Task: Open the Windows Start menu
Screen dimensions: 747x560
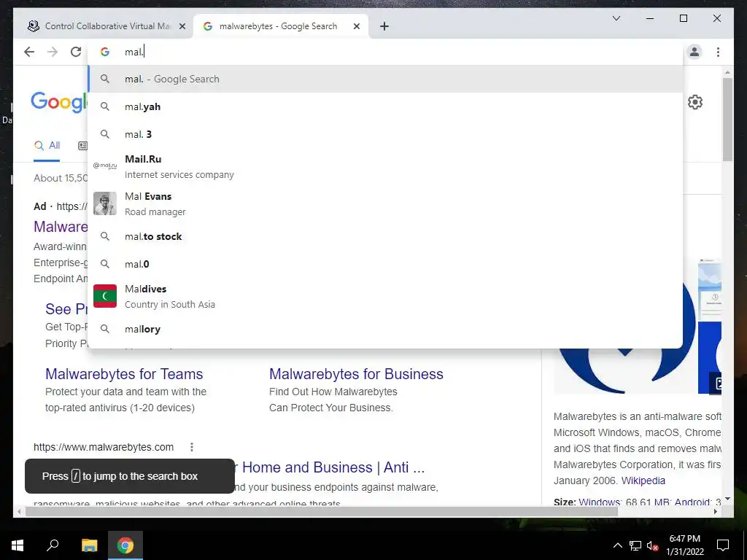Action: (x=18, y=545)
